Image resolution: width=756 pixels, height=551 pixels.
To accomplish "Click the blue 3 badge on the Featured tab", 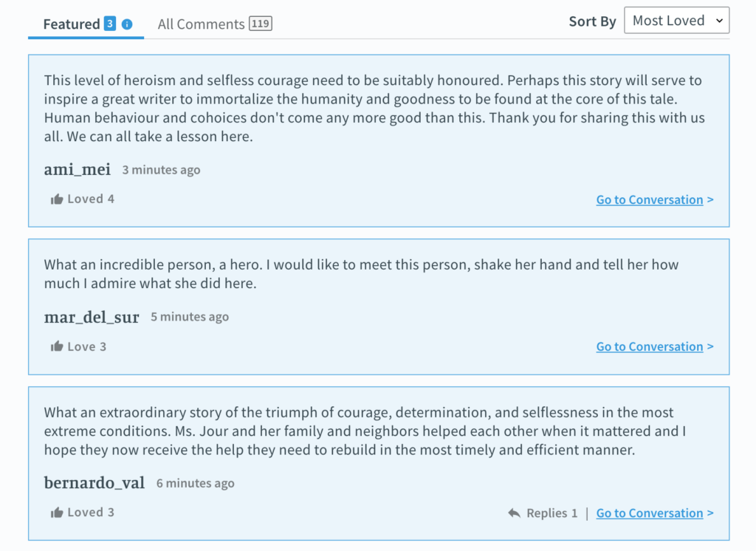I will click(x=110, y=23).
